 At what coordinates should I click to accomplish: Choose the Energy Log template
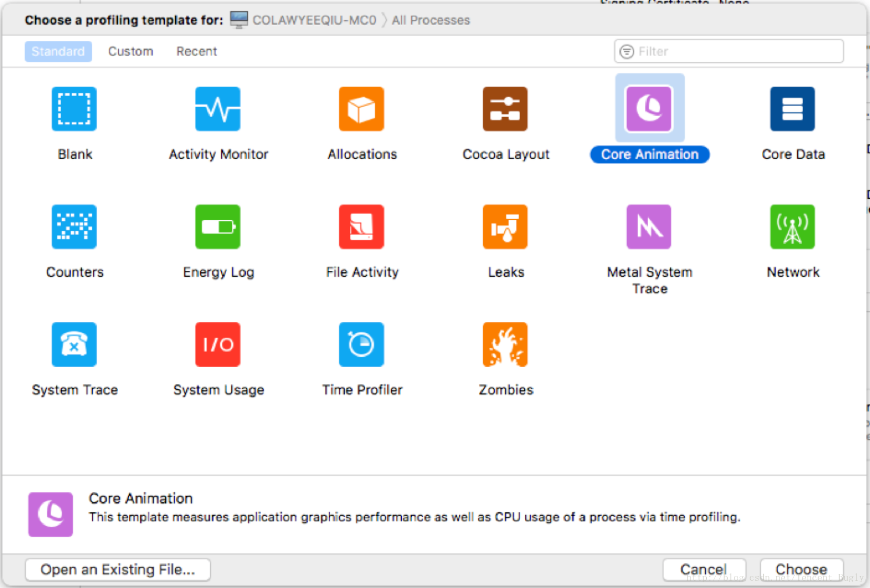point(218,227)
